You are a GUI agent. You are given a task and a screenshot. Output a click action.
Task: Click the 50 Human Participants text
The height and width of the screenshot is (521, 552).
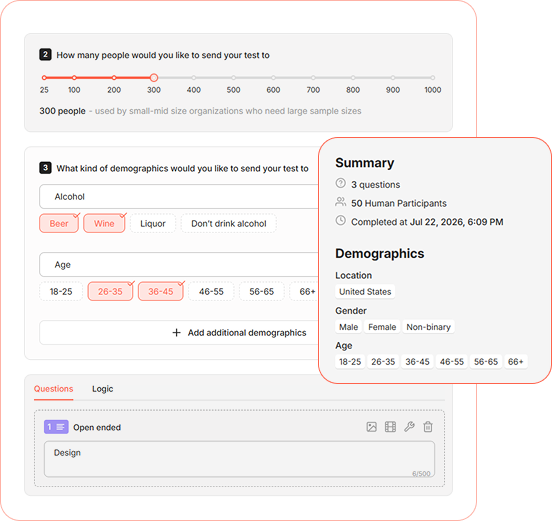pos(399,203)
